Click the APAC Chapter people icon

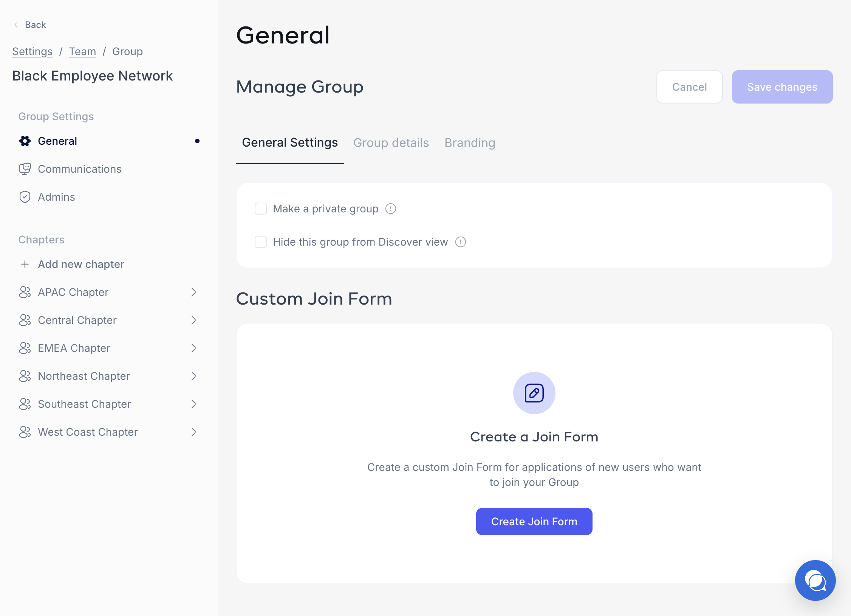click(25, 292)
